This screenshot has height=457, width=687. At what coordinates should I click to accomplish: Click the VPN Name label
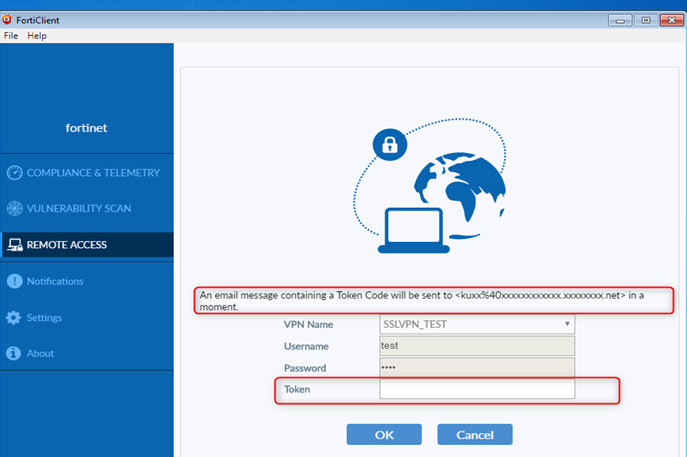[x=308, y=325]
